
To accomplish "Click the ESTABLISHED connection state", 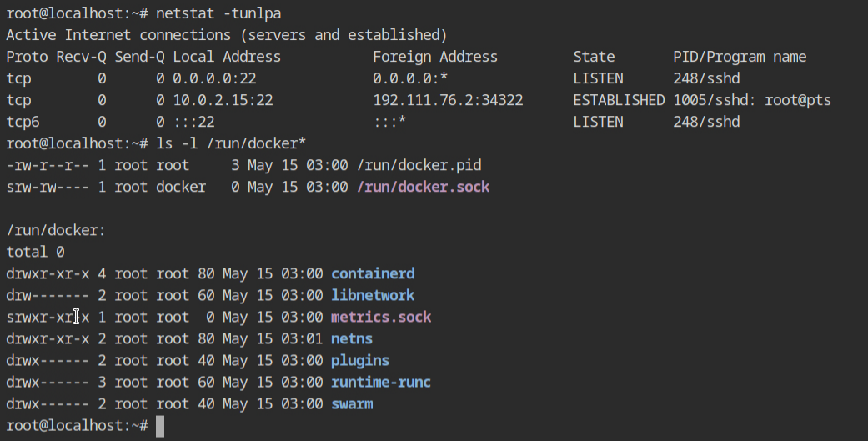I will click(x=619, y=100).
